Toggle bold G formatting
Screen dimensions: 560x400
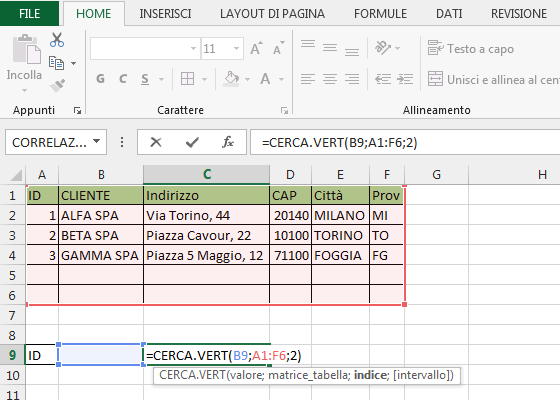tap(100, 79)
